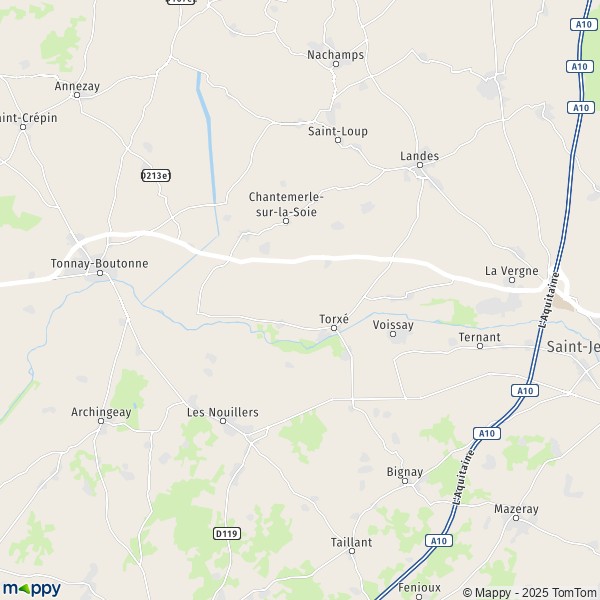
Task: Click the Chantemerle-sur-la-Soie marker
Action: [x=285, y=221]
